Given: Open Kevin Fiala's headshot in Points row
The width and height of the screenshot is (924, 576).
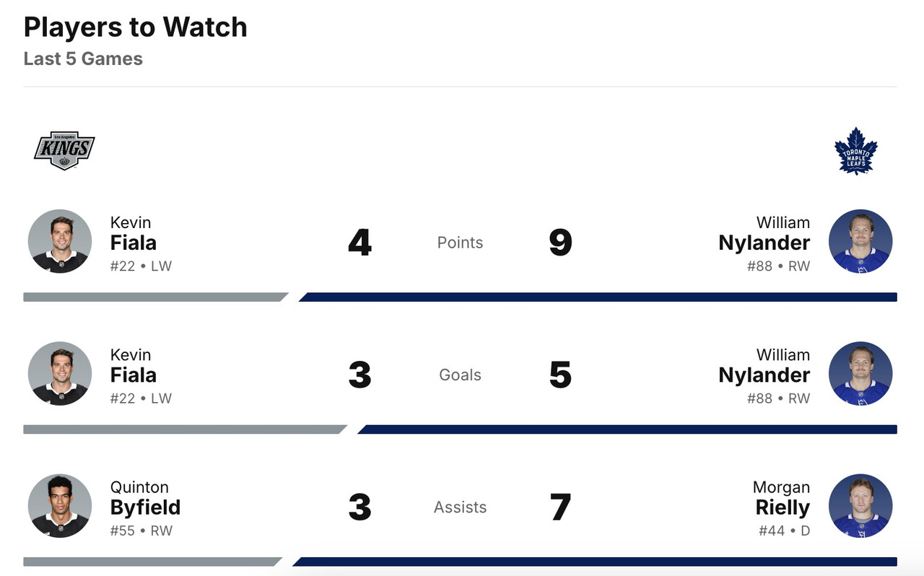Looking at the screenshot, I should click(x=60, y=241).
